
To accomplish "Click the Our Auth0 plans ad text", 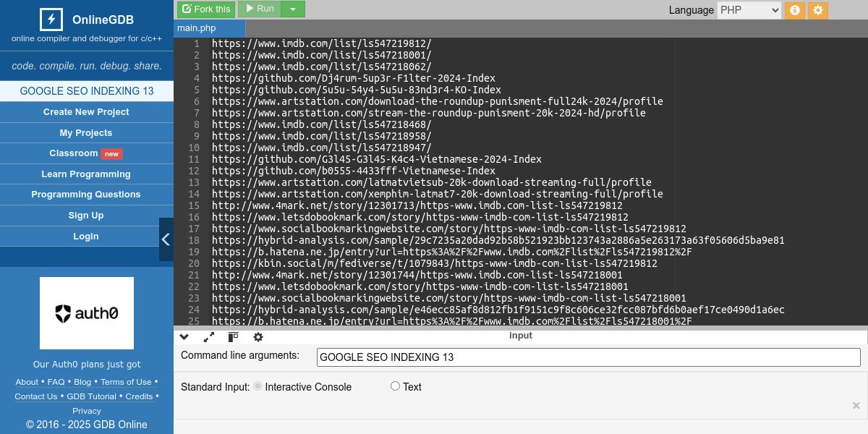I will (x=87, y=365).
